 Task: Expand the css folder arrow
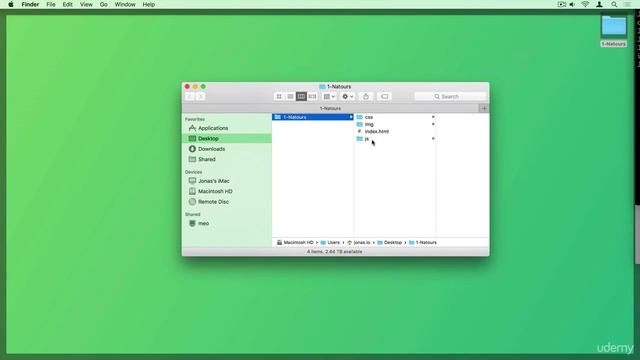pos(433,117)
